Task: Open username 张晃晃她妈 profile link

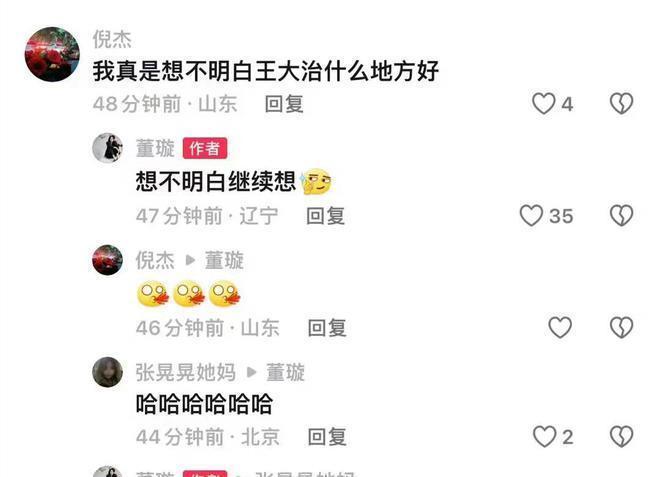Action: click(185, 372)
